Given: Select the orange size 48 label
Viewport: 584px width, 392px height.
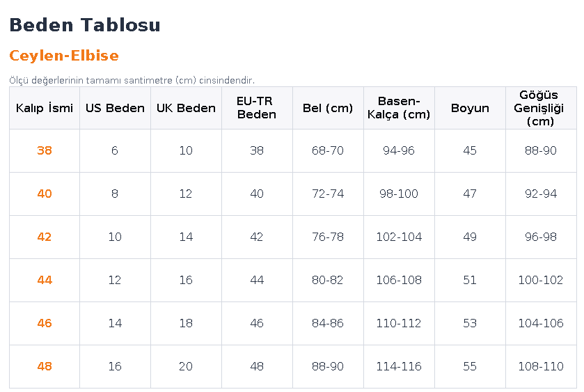Looking at the screenshot, I should 45,367.
